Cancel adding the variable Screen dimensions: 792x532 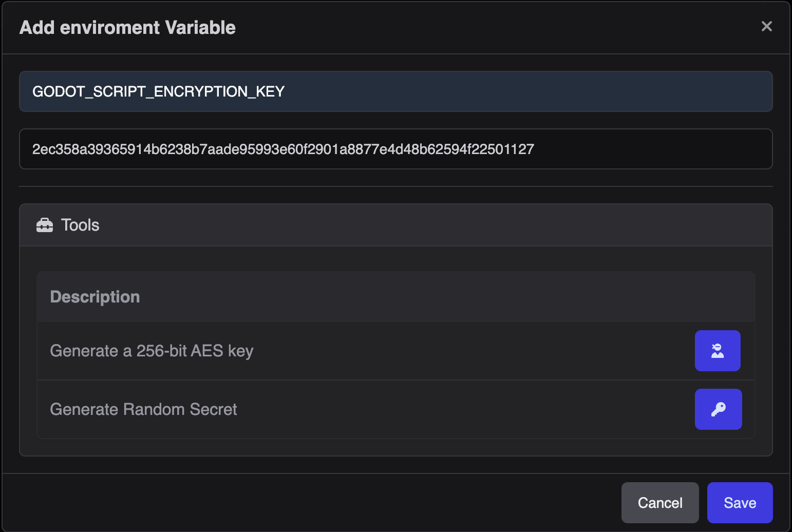click(x=660, y=503)
